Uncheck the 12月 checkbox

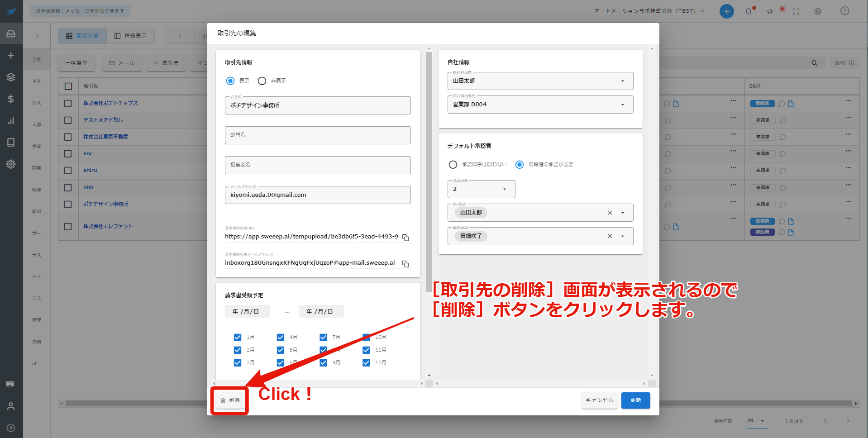click(366, 362)
